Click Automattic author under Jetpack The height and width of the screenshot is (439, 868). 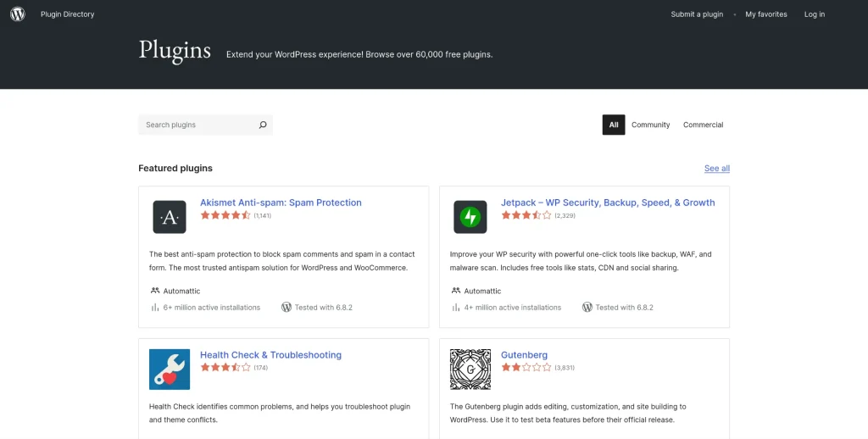click(x=482, y=291)
